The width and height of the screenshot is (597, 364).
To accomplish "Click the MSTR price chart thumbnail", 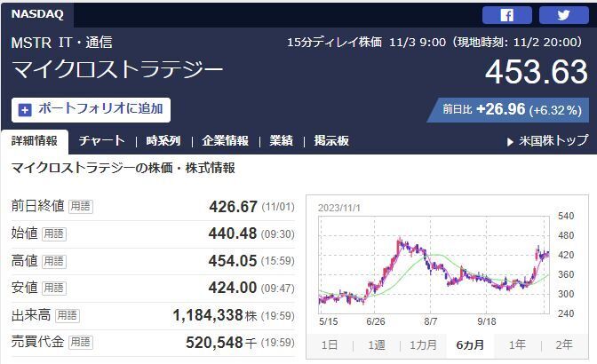I will pos(434,265).
